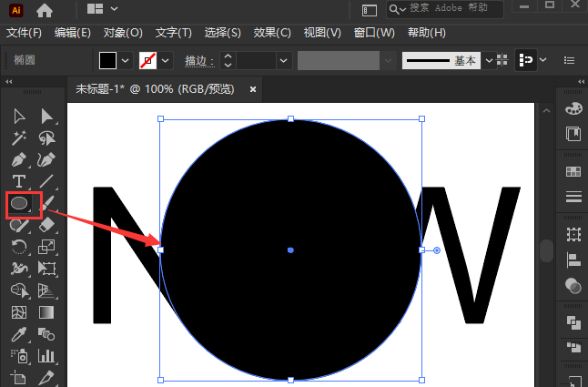
Task: Open the Transform panel icon
Action: (x=573, y=234)
